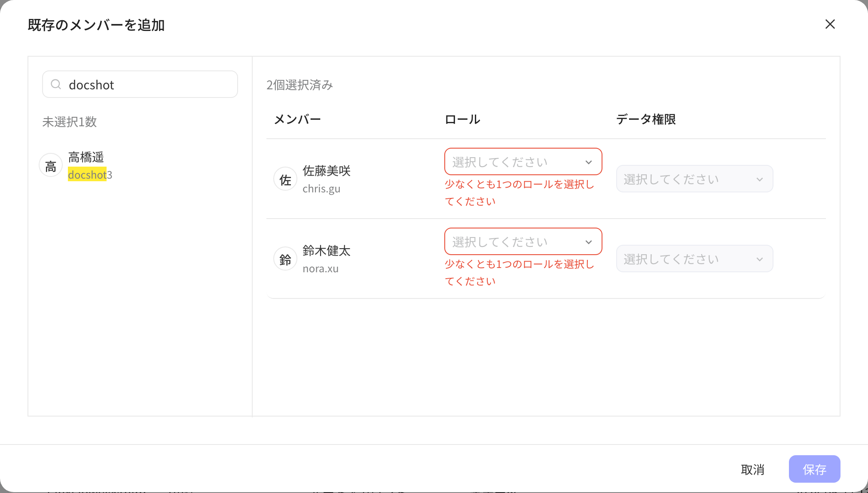Click the ロール column header
Screen dimensions: 868x493
point(462,119)
